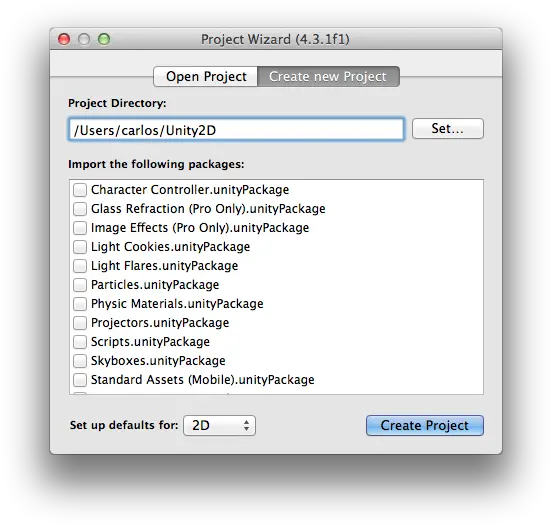Viewport: 551px width, 525px height.
Task: Zoom the window with green button
Action: [x=104, y=39]
